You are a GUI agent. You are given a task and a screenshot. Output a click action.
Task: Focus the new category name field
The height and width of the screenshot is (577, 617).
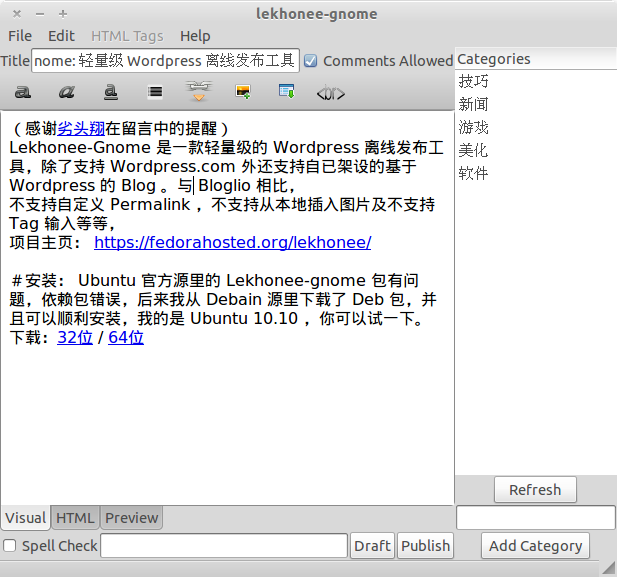536,517
